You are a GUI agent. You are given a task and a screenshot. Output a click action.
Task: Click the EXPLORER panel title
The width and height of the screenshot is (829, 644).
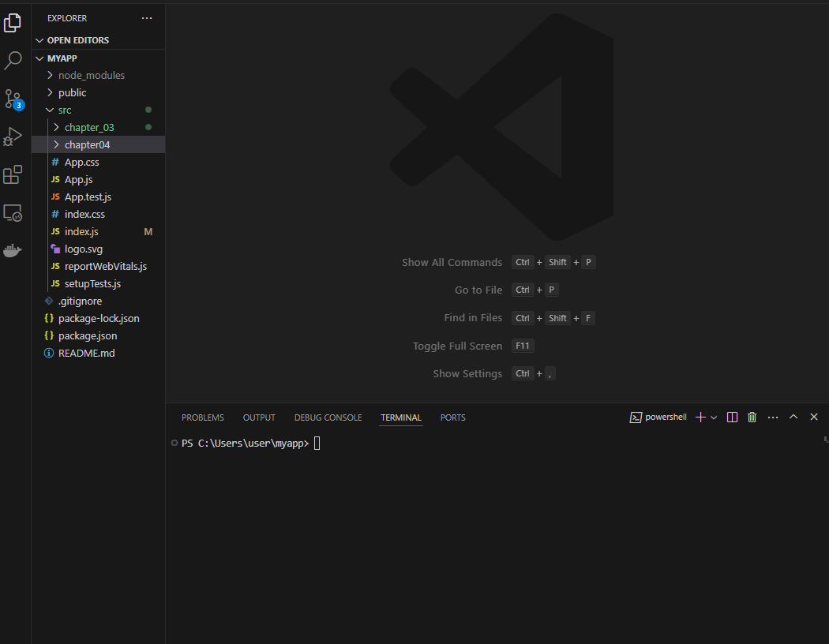click(x=67, y=18)
